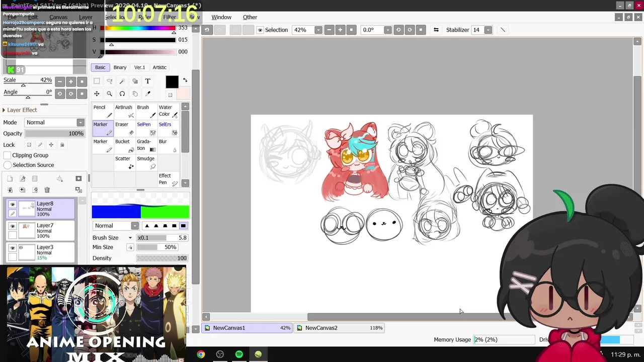Select the Eyedropper tool

[148, 94]
